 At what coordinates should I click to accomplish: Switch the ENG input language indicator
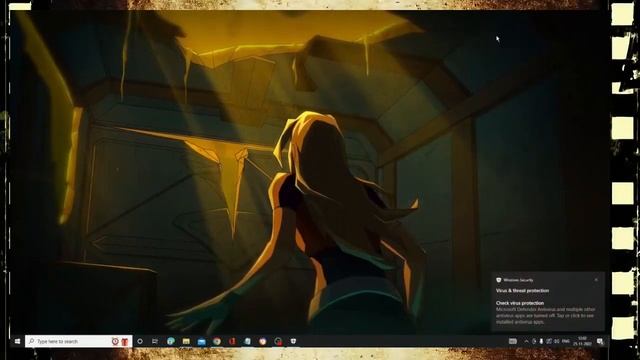point(566,341)
